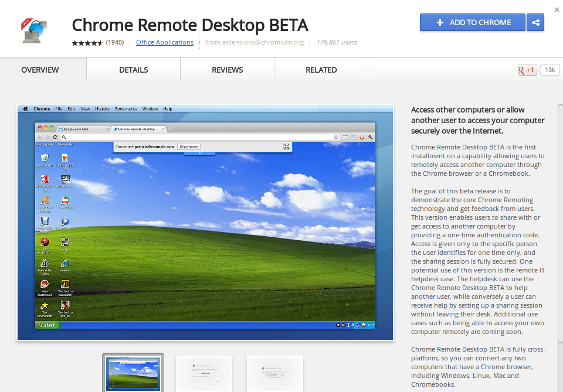Close the extension details overlay

[x=557, y=10]
